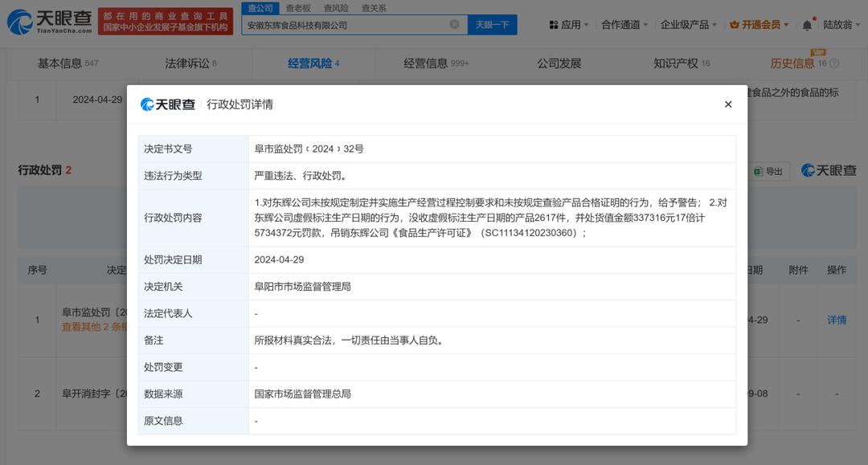Image resolution: width=868 pixels, height=465 pixels.
Task: Click the 2024-04-29 date in background table
Action: click(x=97, y=100)
